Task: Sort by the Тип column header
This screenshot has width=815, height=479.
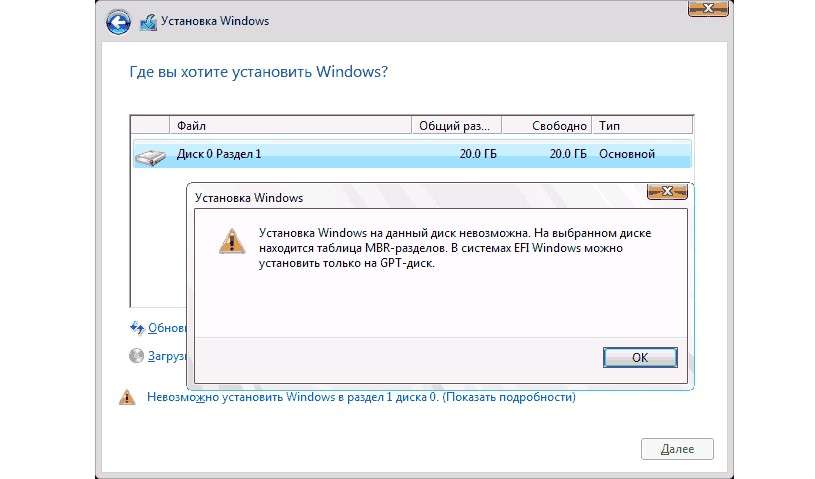Action: point(642,126)
